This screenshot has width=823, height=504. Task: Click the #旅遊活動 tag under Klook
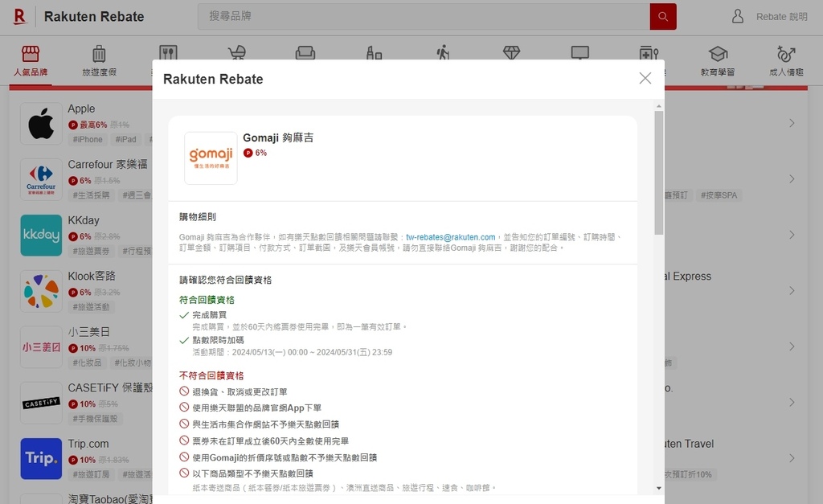[x=92, y=307]
